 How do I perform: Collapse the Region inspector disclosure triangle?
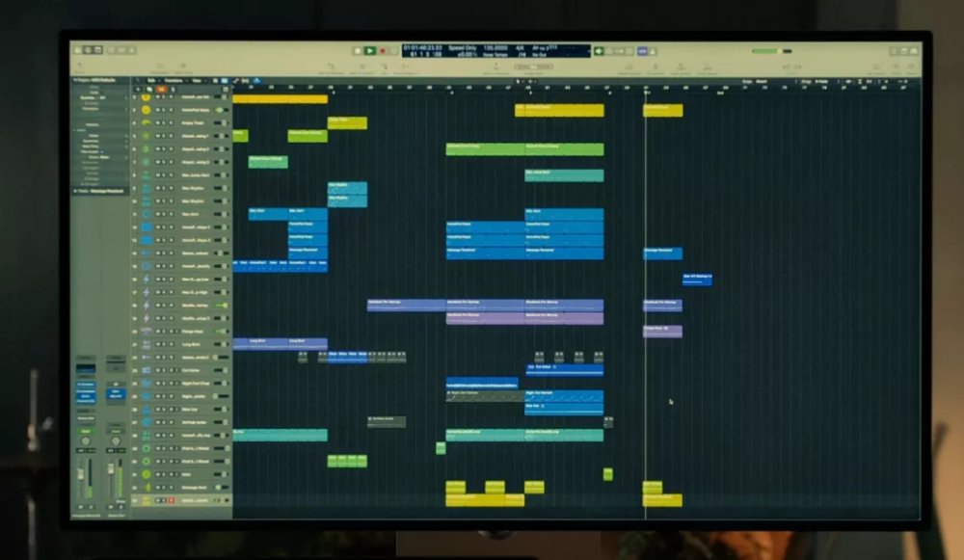pyautogui.click(x=75, y=80)
